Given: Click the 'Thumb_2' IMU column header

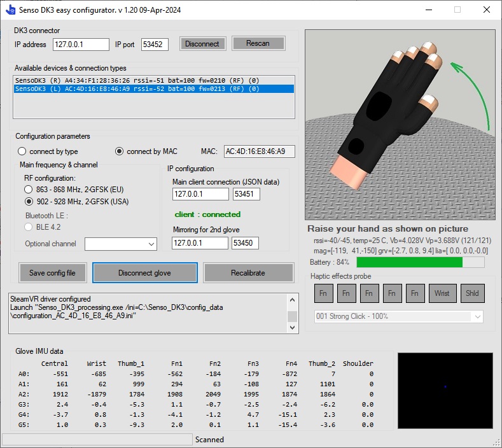Looking at the screenshot, I should [x=322, y=363].
